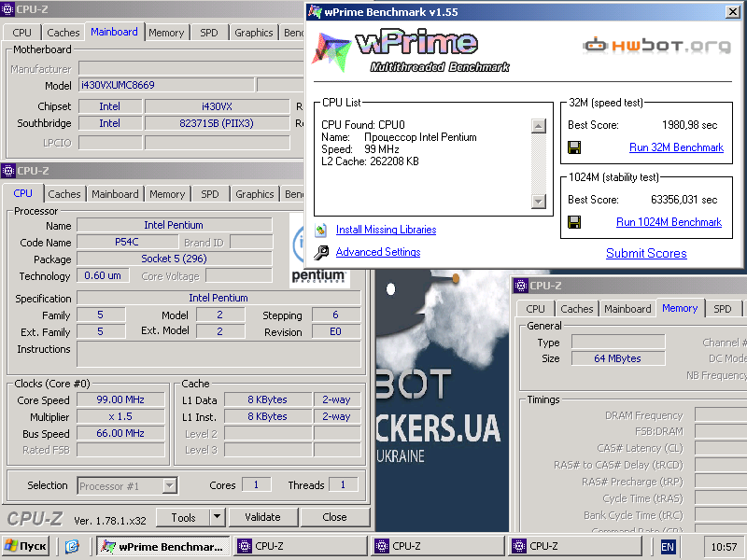Open Advanced Settings link
The width and height of the screenshot is (747, 560).
[378, 252]
